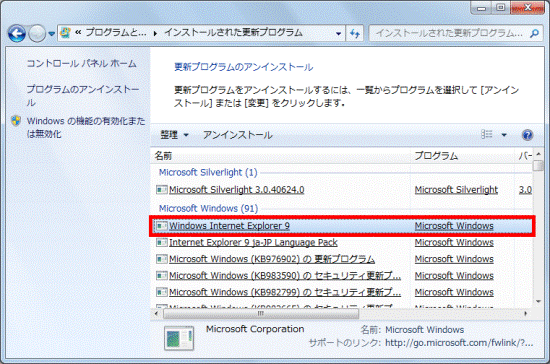Click the change view icon

pos(487,134)
